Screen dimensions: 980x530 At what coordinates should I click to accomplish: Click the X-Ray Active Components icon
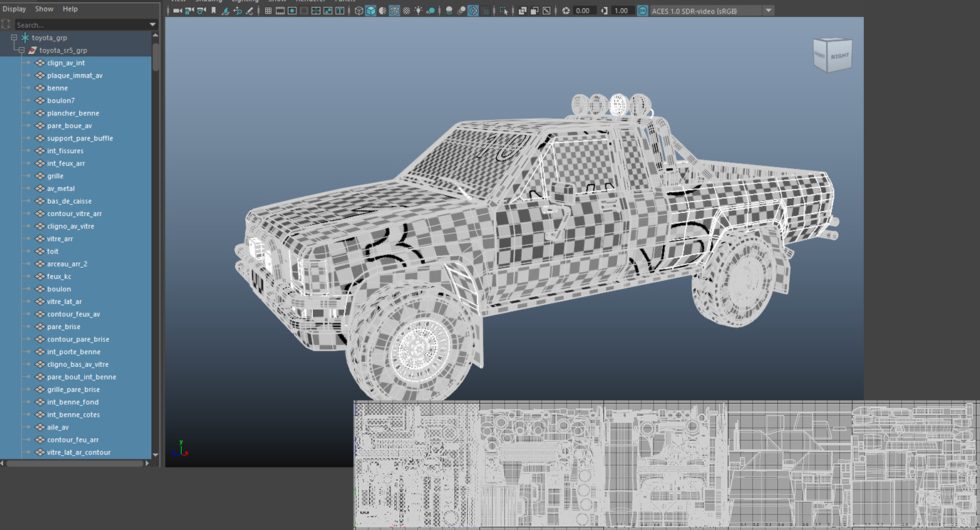coord(535,11)
